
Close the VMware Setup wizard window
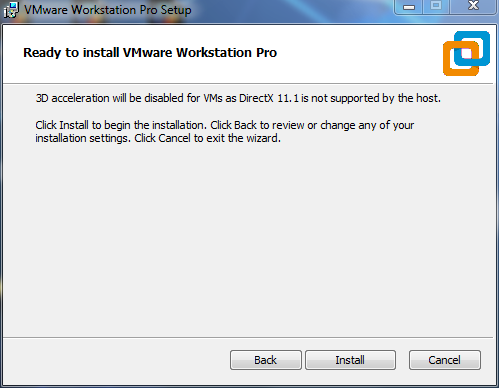473,6
